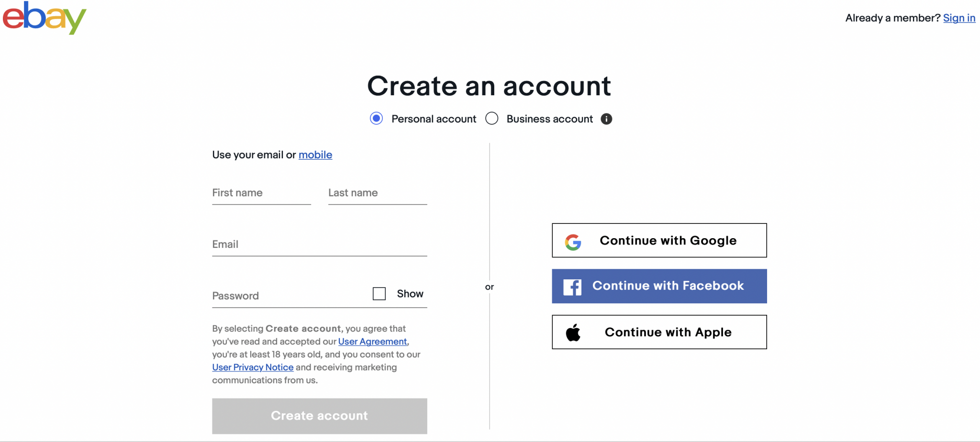Click the Apple logo icon
The height and width of the screenshot is (442, 980).
pyautogui.click(x=573, y=332)
